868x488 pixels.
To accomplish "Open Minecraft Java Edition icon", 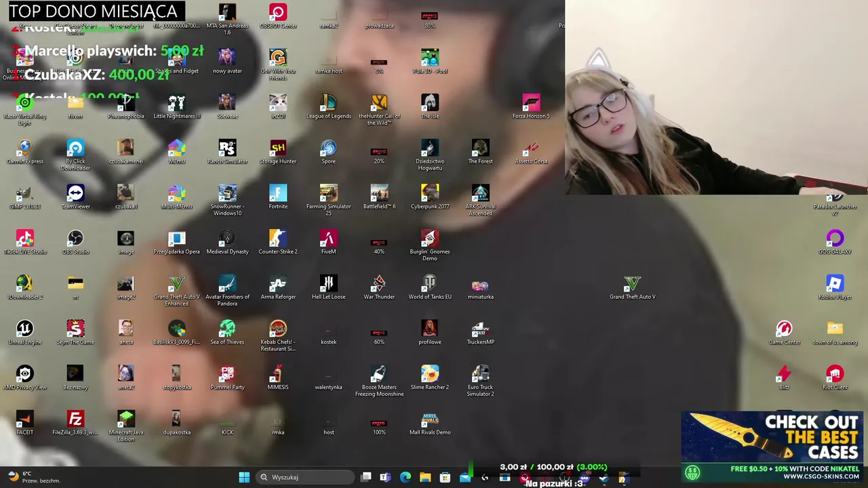I will 126,426.
